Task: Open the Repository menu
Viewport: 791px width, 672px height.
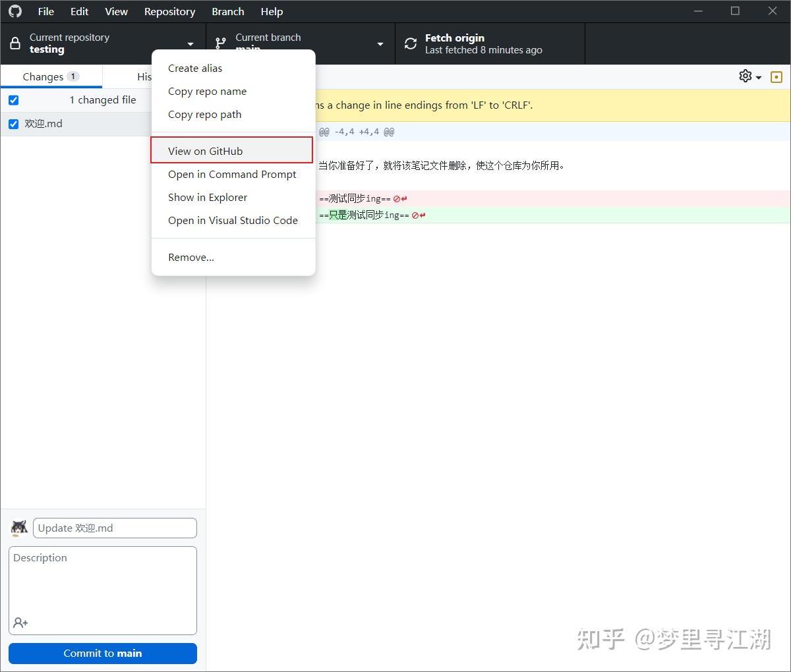Action: click(x=169, y=11)
